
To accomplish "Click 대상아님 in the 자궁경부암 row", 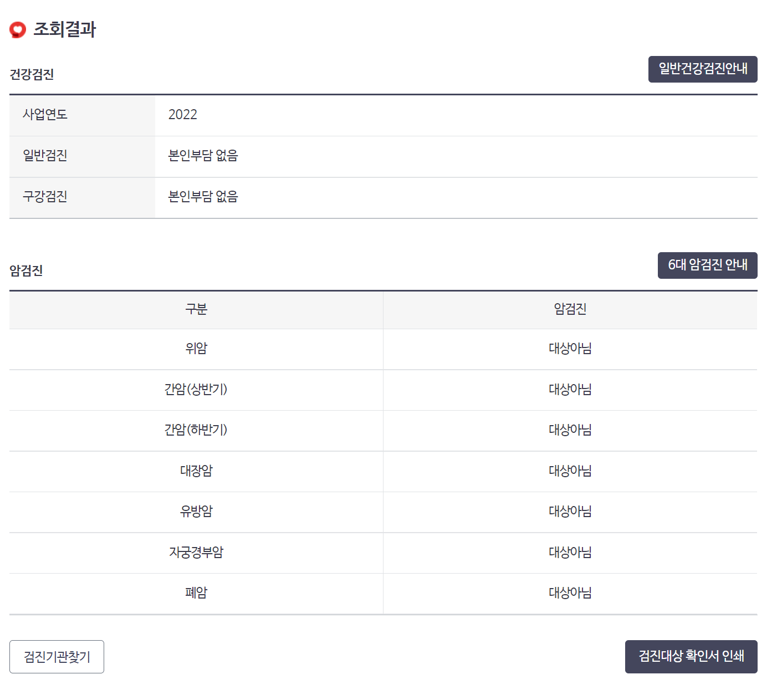I will tap(570, 552).
